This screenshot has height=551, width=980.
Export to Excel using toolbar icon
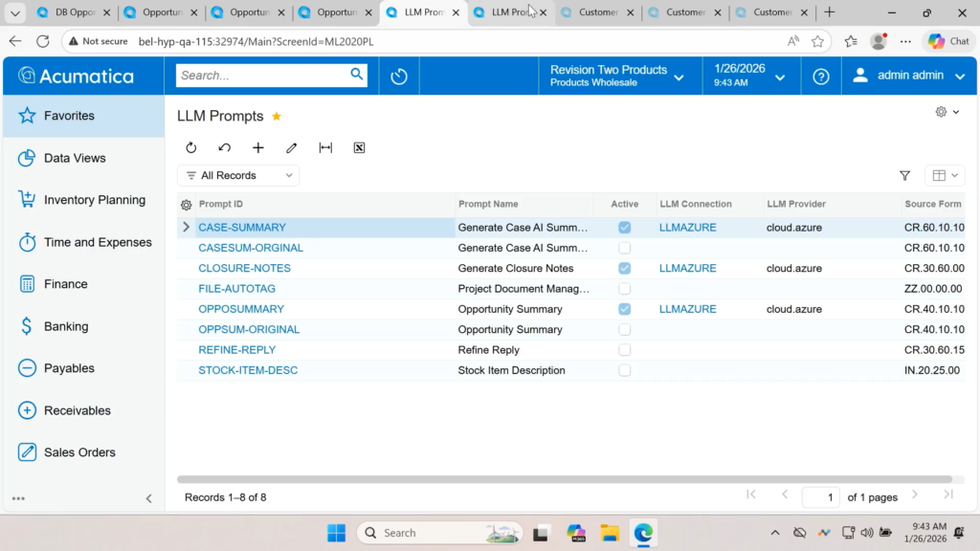(x=359, y=148)
